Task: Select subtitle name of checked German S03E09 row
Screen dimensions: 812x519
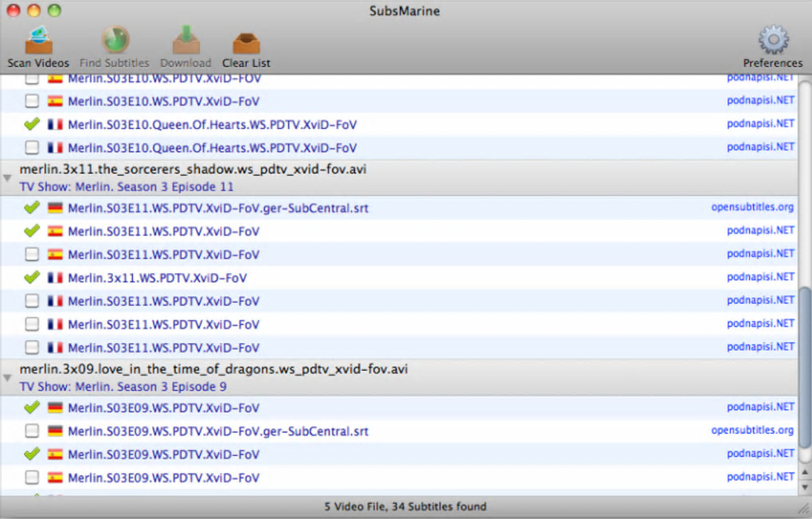Action: [x=164, y=408]
